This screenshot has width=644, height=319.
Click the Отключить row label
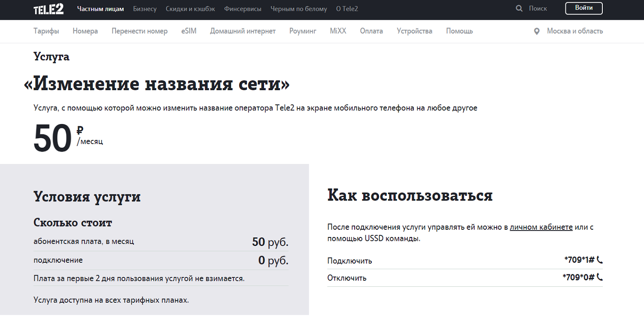click(x=347, y=278)
